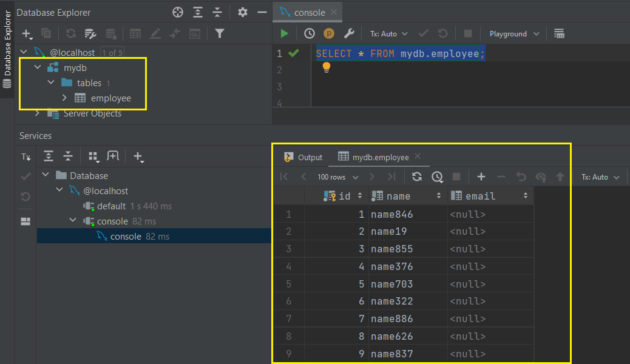This screenshot has width=630, height=364.
Task: Click the Select Opened File target icon
Action: (x=178, y=13)
